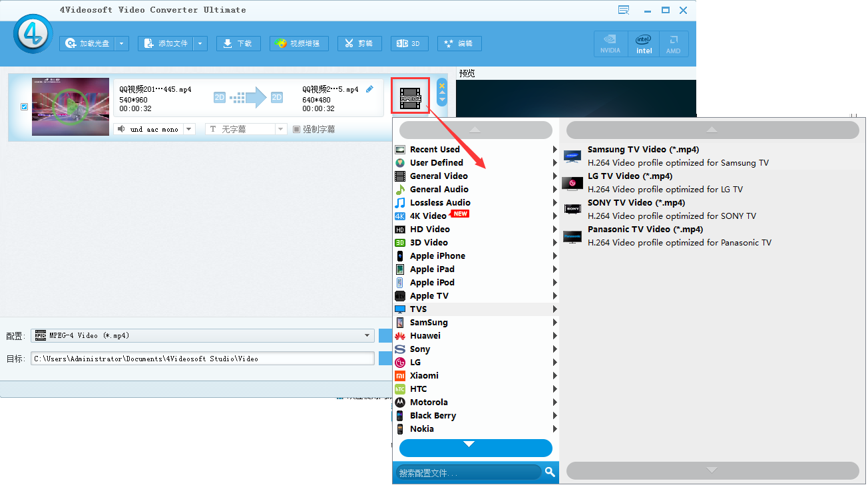Click the TVS monitor icon
Viewport: 868px width, 487px height.
point(400,309)
